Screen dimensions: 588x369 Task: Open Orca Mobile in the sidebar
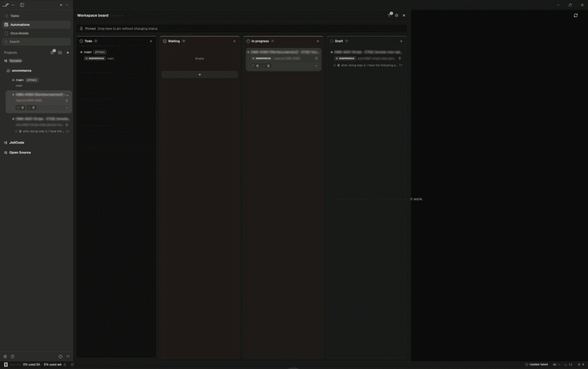tap(37, 34)
